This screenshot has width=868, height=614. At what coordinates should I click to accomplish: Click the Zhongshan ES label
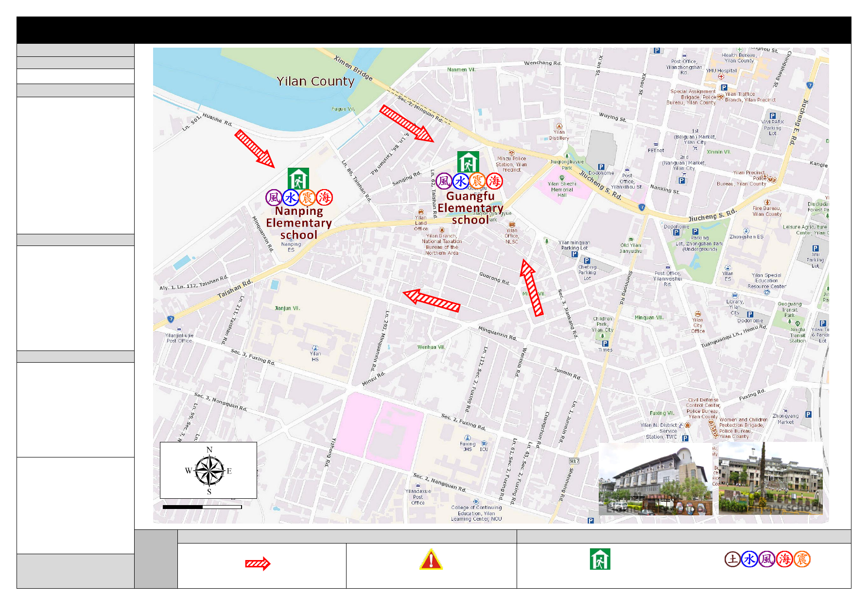(746, 237)
